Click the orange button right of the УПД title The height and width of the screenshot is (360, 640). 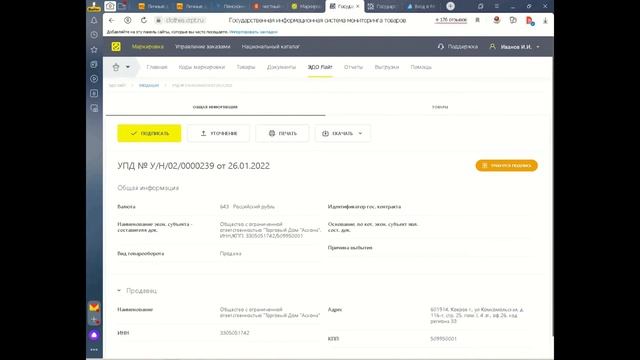point(506,166)
